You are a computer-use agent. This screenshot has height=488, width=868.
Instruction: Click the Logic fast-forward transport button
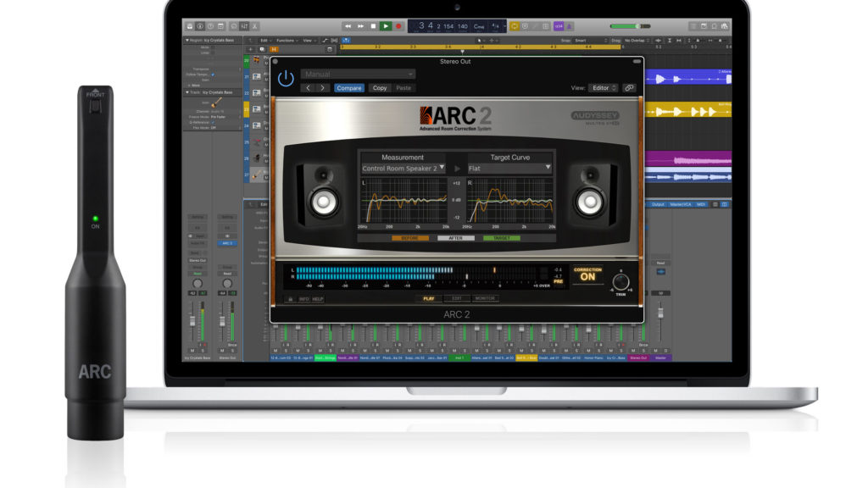pyautogui.click(x=360, y=26)
